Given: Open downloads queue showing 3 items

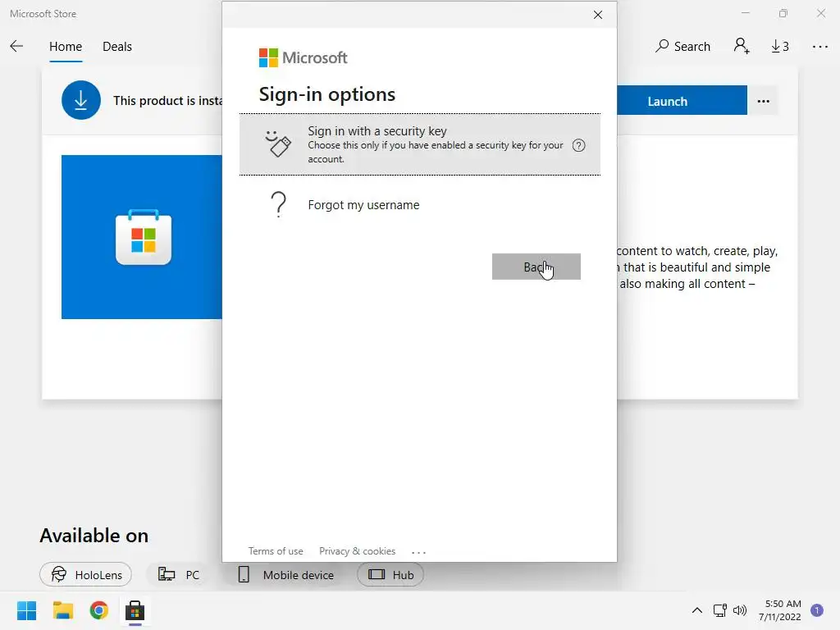Looking at the screenshot, I should tap(780, 47).
